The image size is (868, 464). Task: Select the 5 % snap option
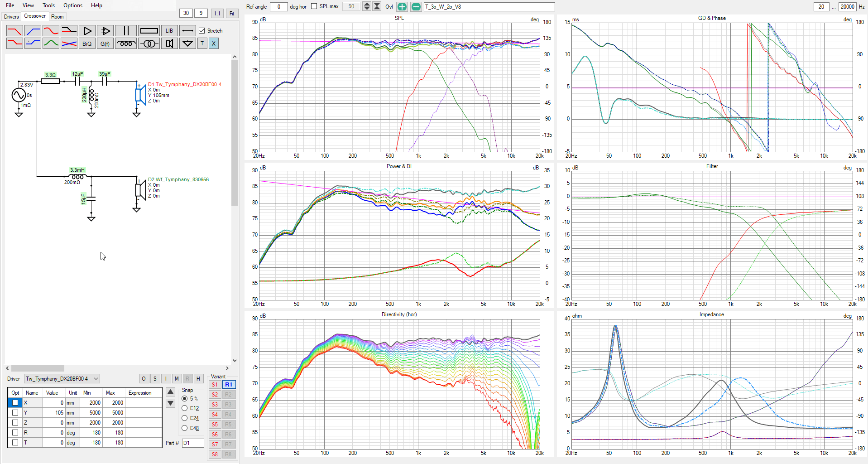point(185,399)
